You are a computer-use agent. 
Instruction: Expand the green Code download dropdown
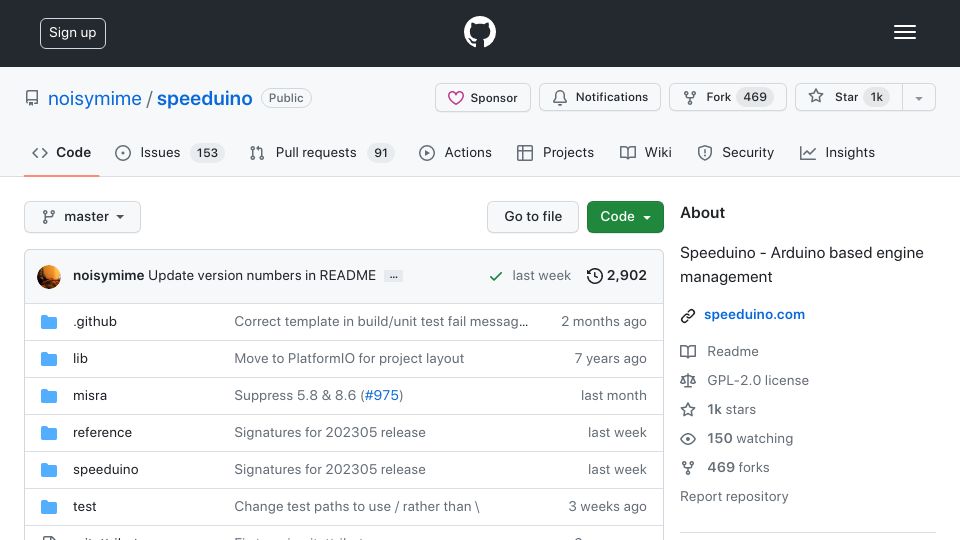(625, 217)
